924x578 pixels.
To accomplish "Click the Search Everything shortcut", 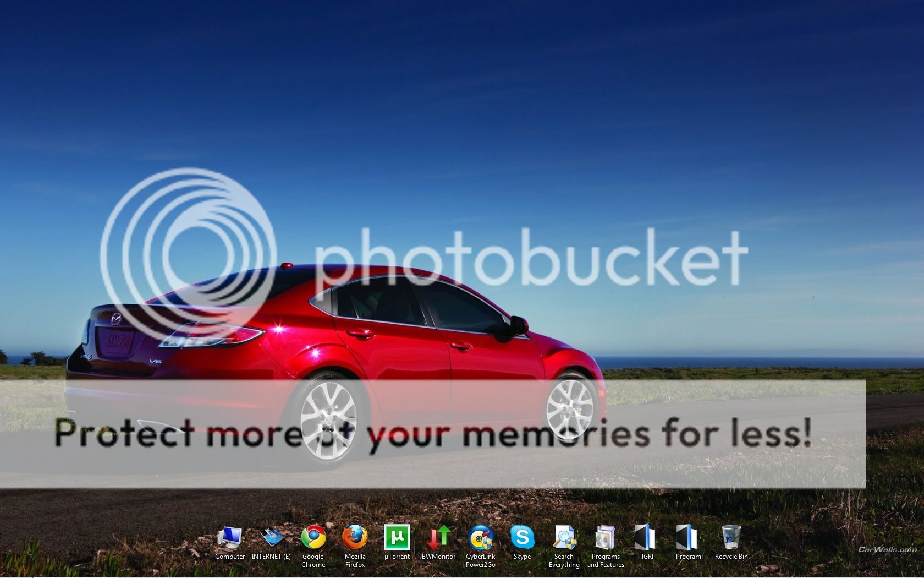I will tap(564, 538).
